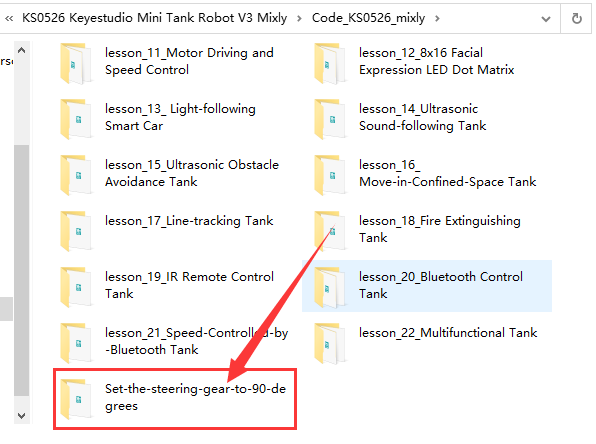Expand the chevron after KS0526 Keyestudio breadcrumb

tap(299, 18)
